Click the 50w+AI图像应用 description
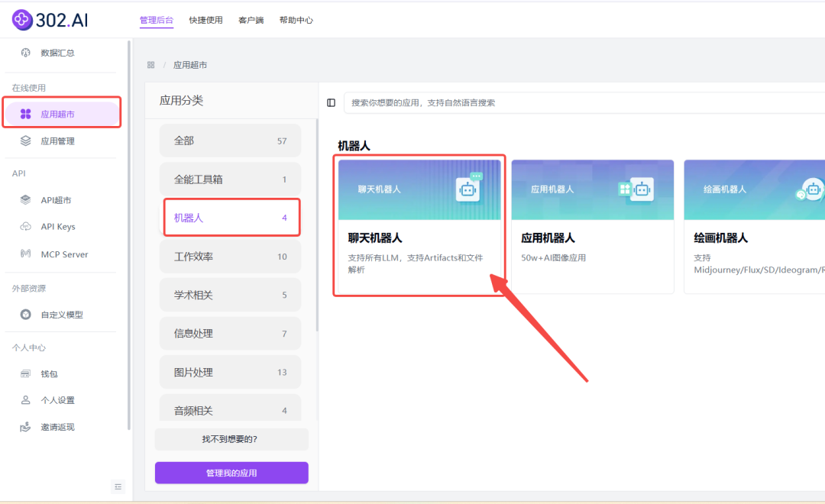Screen dimensions: 825x504 pos(553,258)
